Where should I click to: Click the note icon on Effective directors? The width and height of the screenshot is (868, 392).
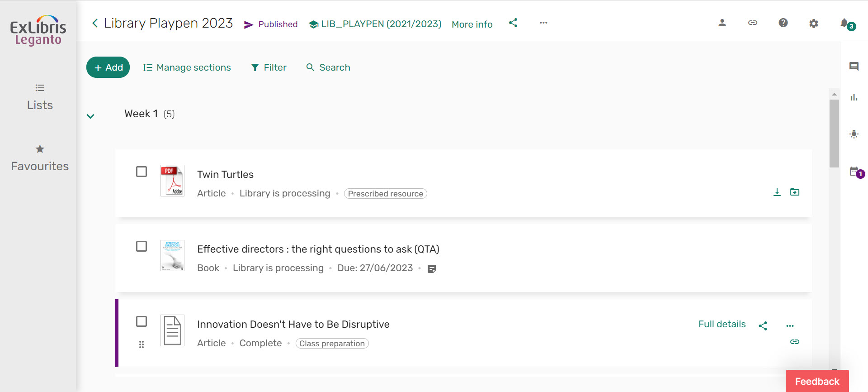coord(432,269)
